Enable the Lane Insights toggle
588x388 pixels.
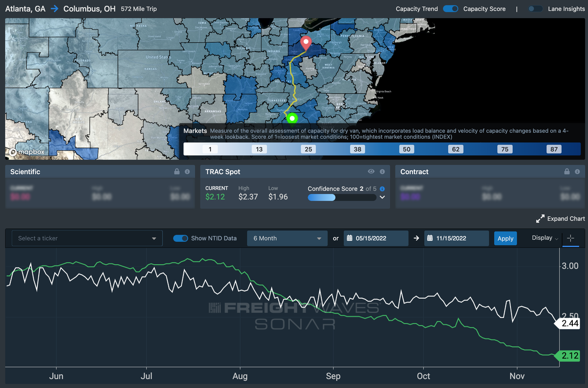coord(535,9)
